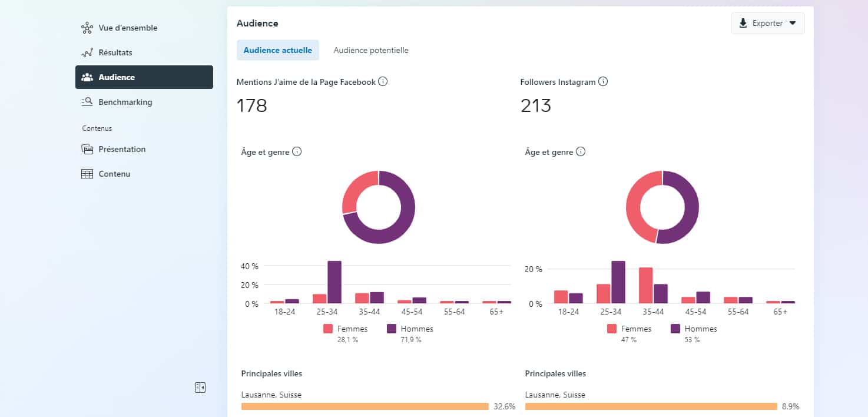This screenshot has width=868, height=417.
Task: Show info for Facebook Âge et genre
Action: pyautogui.click(x=297, y=152)
